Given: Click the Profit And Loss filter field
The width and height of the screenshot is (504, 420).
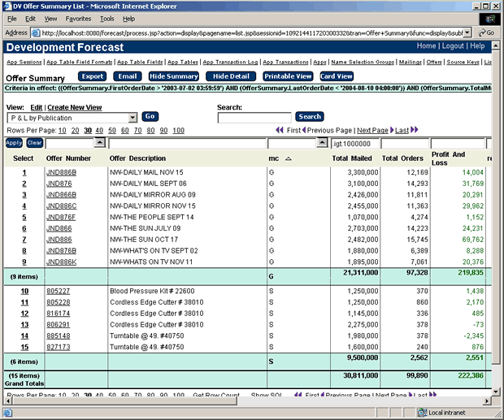Looking at the screenshot, I should coord(458,144).
